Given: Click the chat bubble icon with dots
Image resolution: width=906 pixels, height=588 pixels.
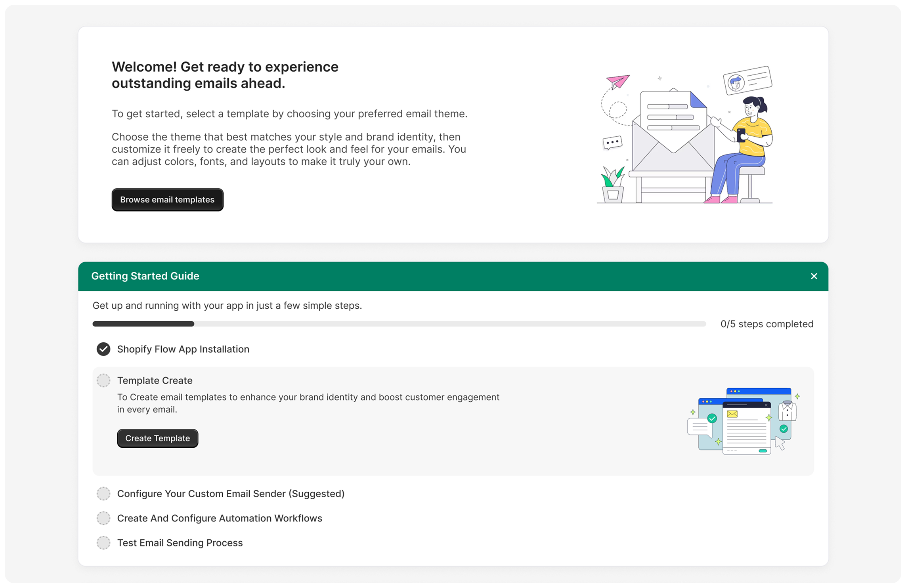Looking at the screenshot, I should 612,142.
